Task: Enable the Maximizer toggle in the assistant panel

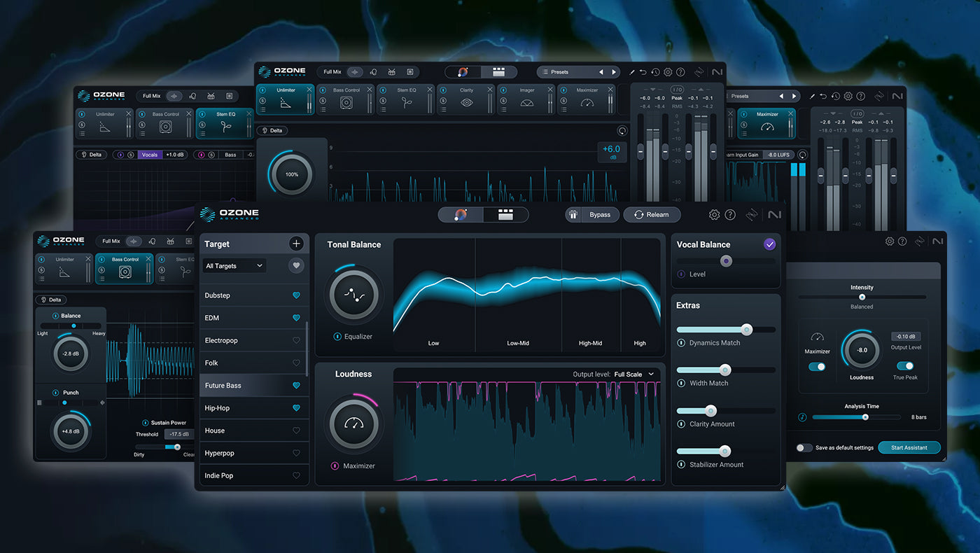Action: (x=818, y=366)
